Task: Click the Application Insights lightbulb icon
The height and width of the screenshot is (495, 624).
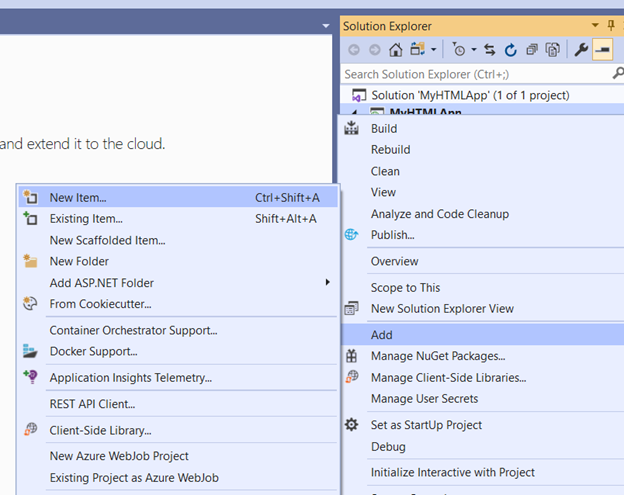Action: (30, 376)
